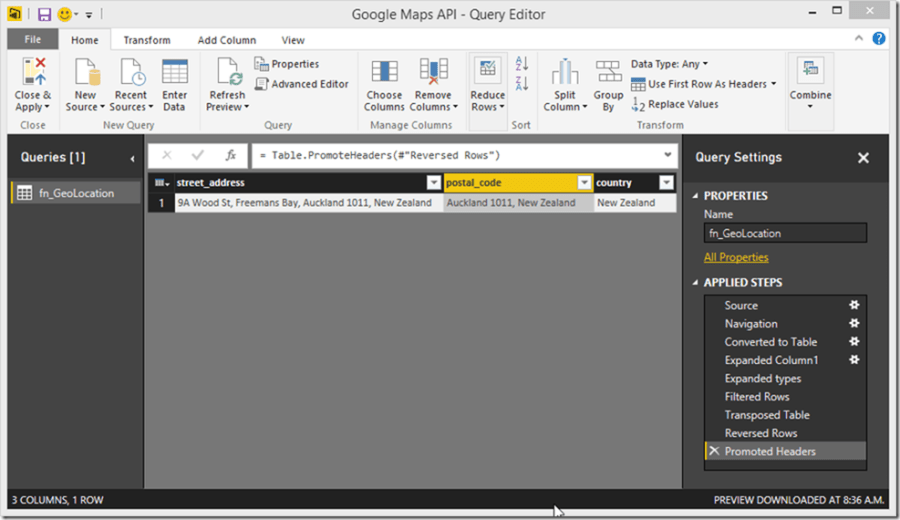
Task: Select the fn_GeoLocation query
Action: 76,193
